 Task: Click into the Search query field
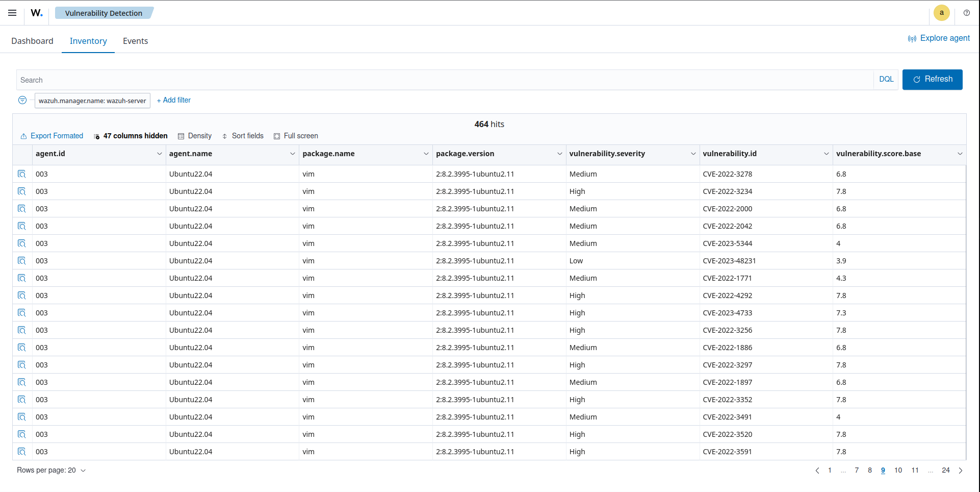click(x=444, y=80)
